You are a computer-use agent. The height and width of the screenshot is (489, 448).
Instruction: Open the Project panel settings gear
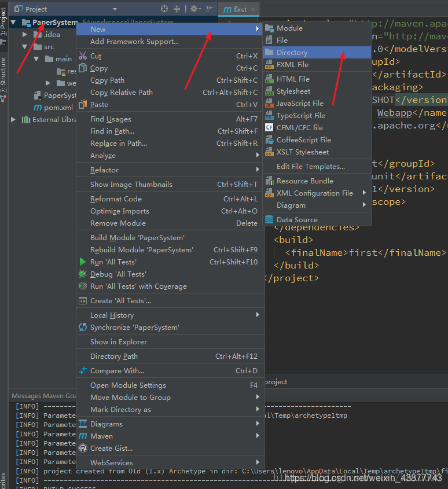(x=194, y=9)
